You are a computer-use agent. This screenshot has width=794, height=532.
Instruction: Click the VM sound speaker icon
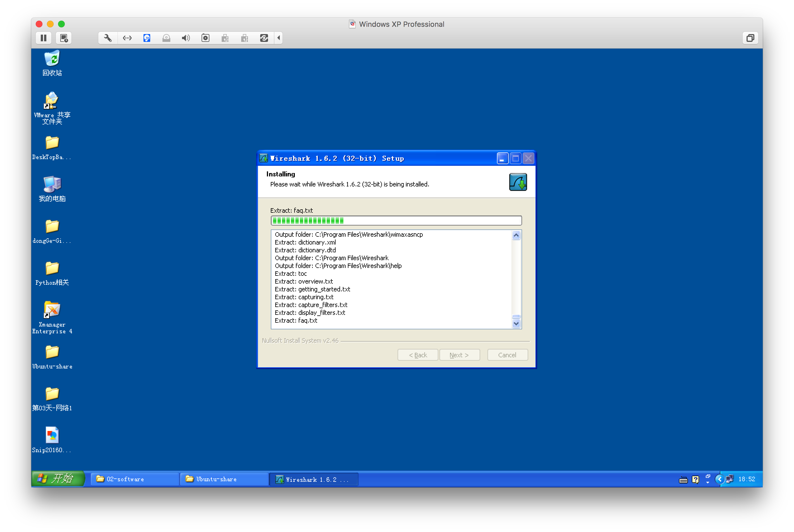click(x=186, y=38)
